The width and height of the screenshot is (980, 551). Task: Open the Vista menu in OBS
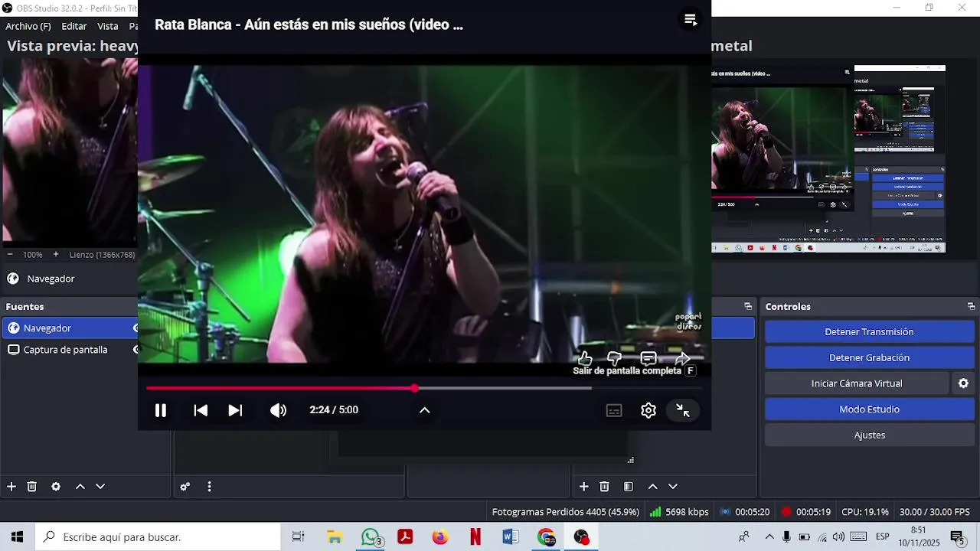pyautogui.click(x=108, y=26)
